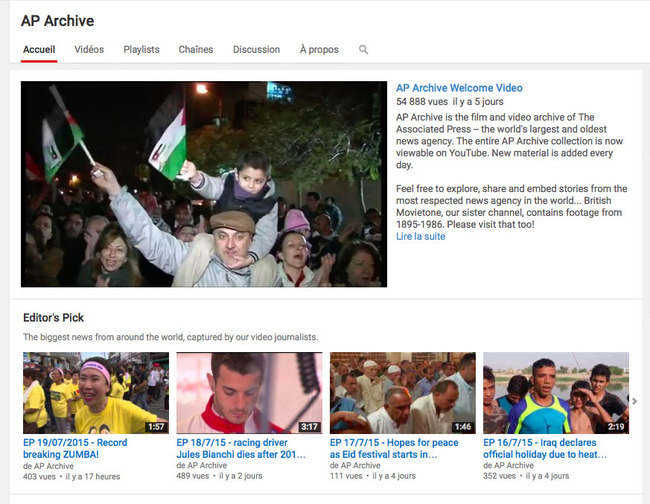Click the '352 vues' text under Iraq video

point(500,476)
